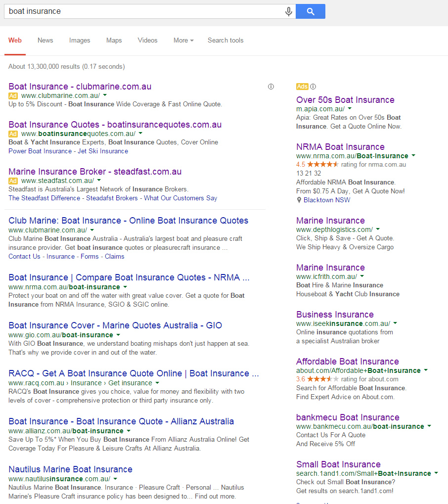Expand dropdown arrow beside www.nrma.com.au/Boat-Insurance ad
The width and height of the screenshot is (448, 504).
coord(413,156)
